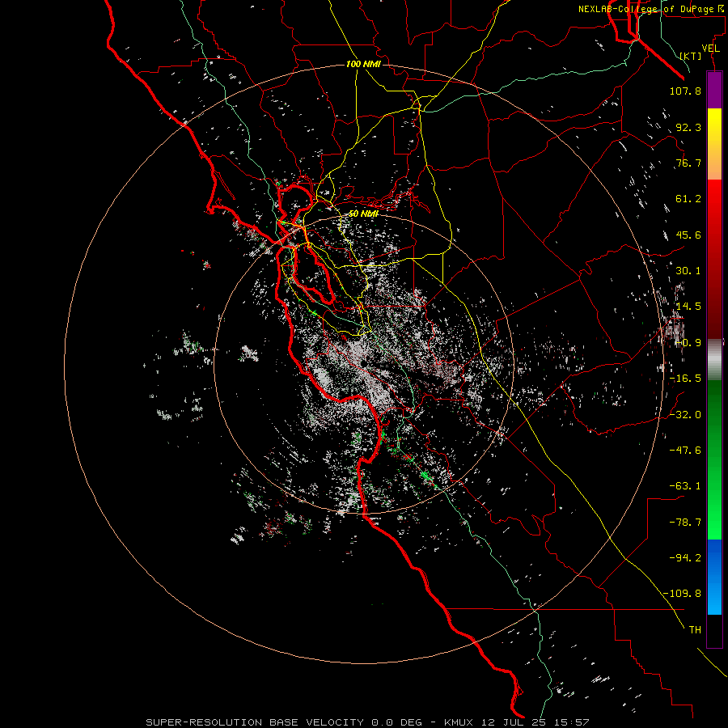728x728 pixels.
Task: Click the 30.1 velocity scale value
Action: click(688, 271)
